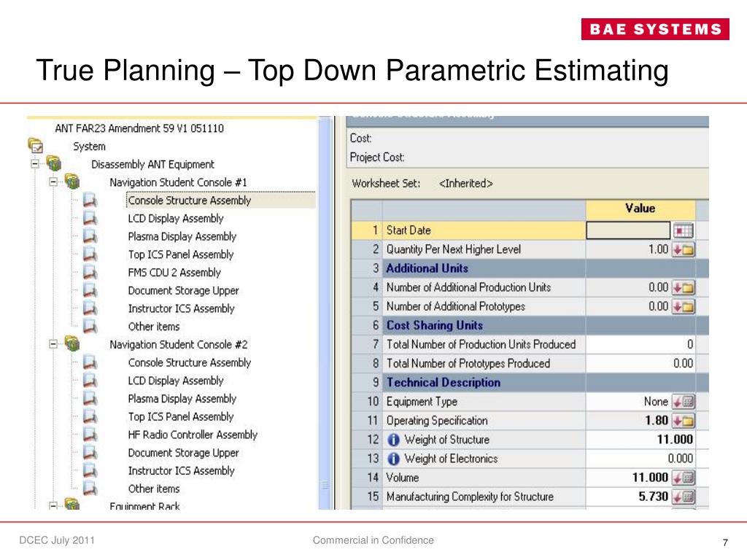Click Operating Specification value 1.80

657,421
